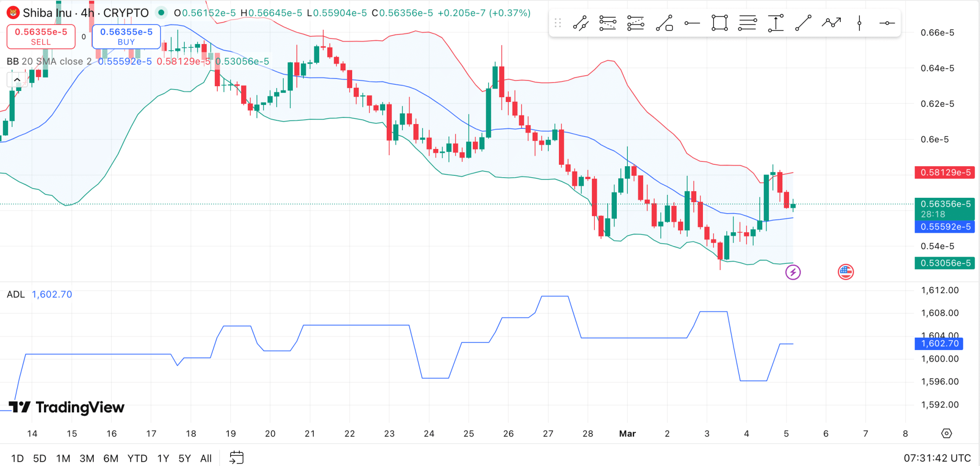Choose the vertical line drawing tool
Image resolution: width=980 pixels, height=466 pixels.
point(859,23)
